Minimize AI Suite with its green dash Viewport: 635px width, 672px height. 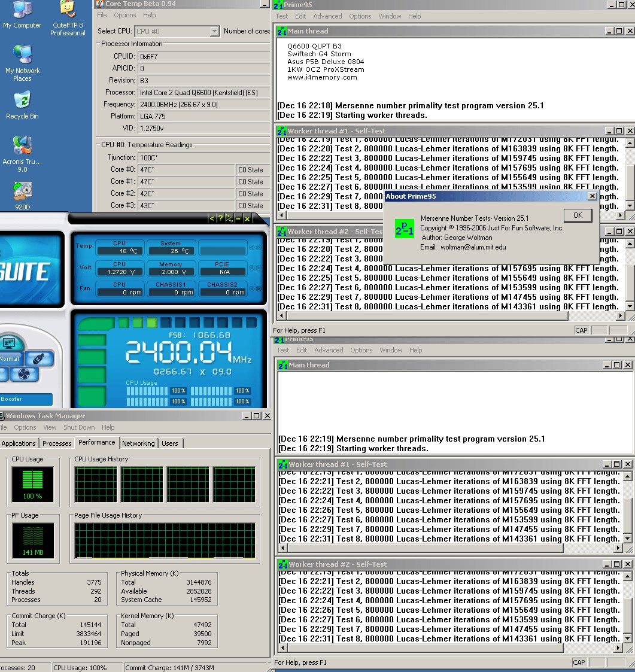coord(238,218)
